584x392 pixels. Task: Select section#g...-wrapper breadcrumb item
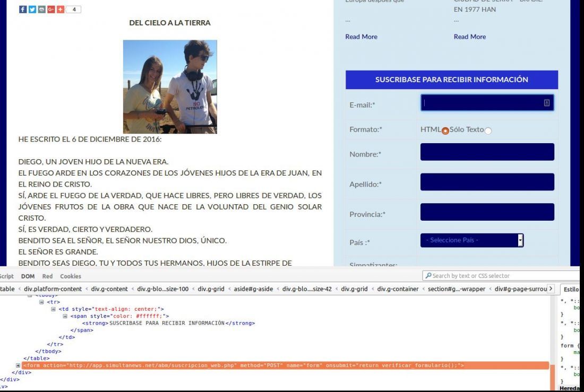coord(457,289)
